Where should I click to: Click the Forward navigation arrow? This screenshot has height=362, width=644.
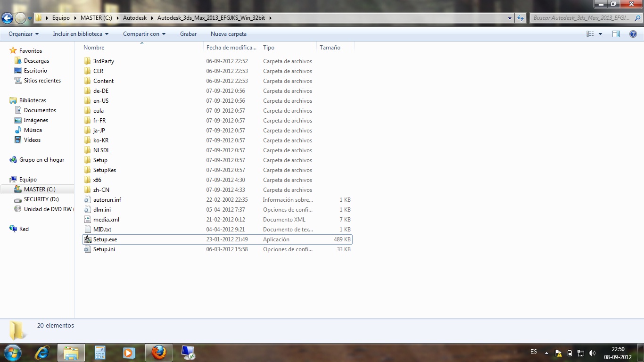[20, 18]
